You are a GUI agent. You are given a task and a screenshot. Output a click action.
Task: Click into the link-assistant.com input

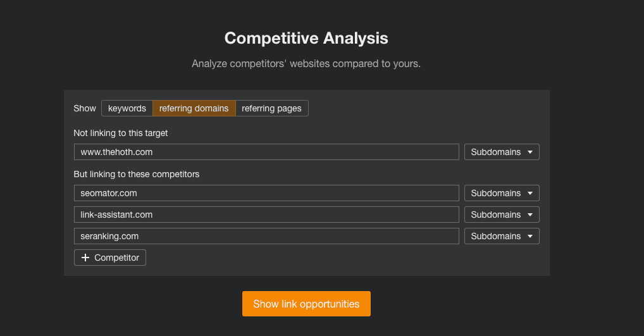pyautogui.click(x=266, y=215)
